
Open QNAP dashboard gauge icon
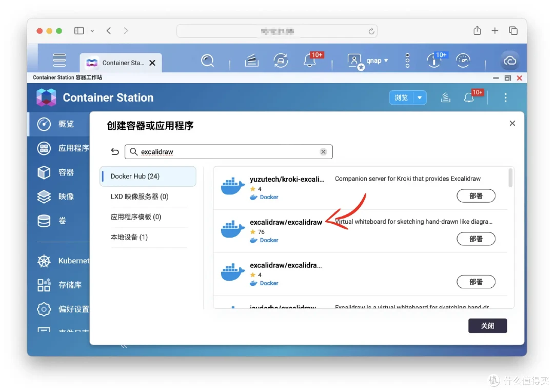pos(463,61)
